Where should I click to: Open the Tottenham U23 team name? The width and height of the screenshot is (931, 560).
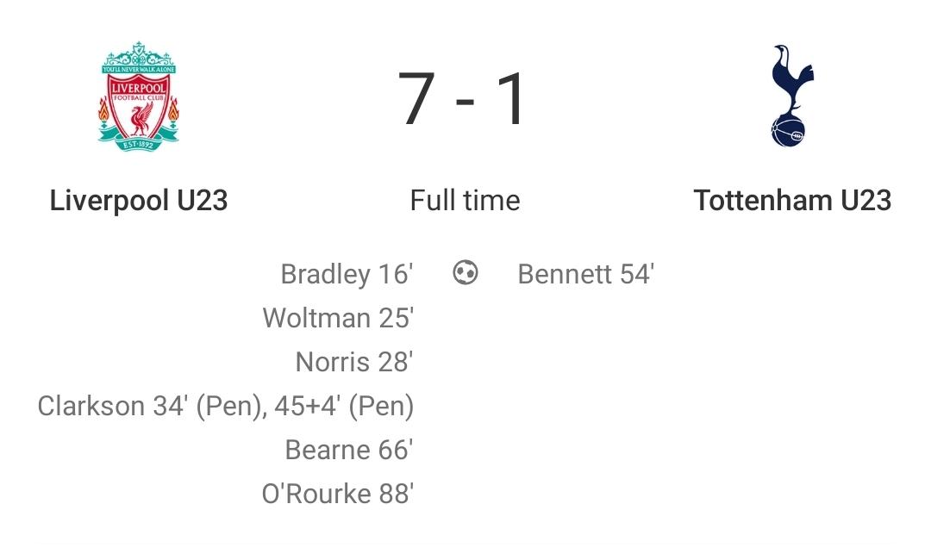pyautogui.click(x=792, y=201)
